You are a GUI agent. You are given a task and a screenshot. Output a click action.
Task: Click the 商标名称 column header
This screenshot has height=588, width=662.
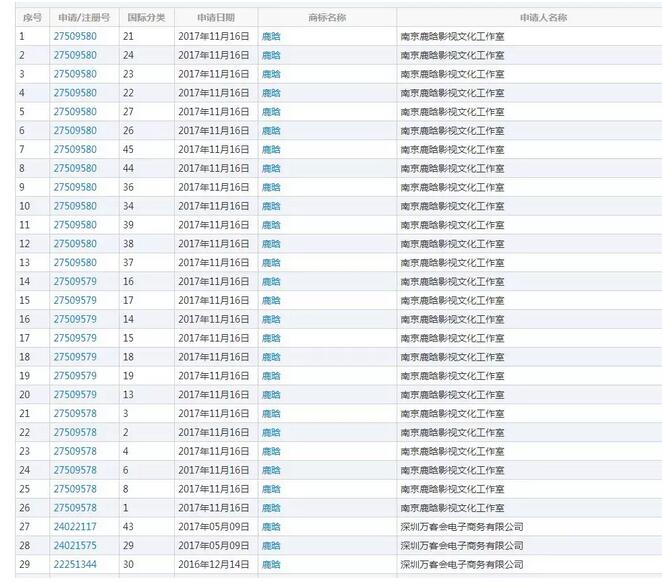coord(327,18)
